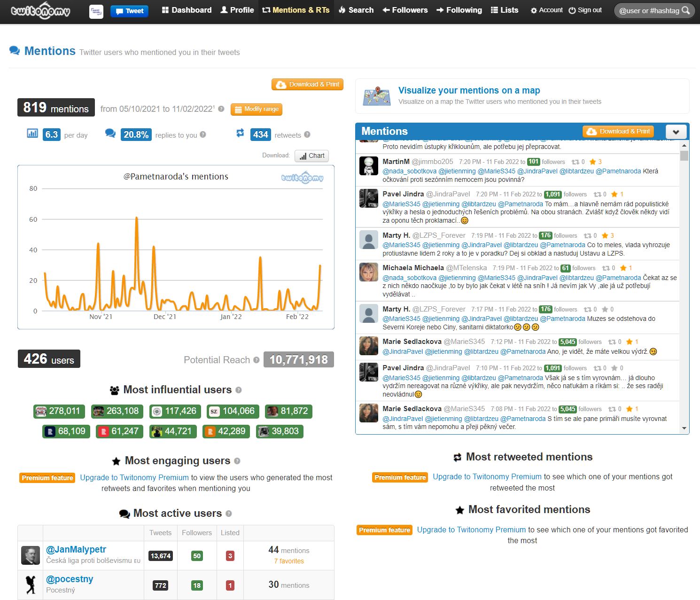The image size is (700, 600).
Task: Open influential user with 44,721 followers
Action: point(173,431)
